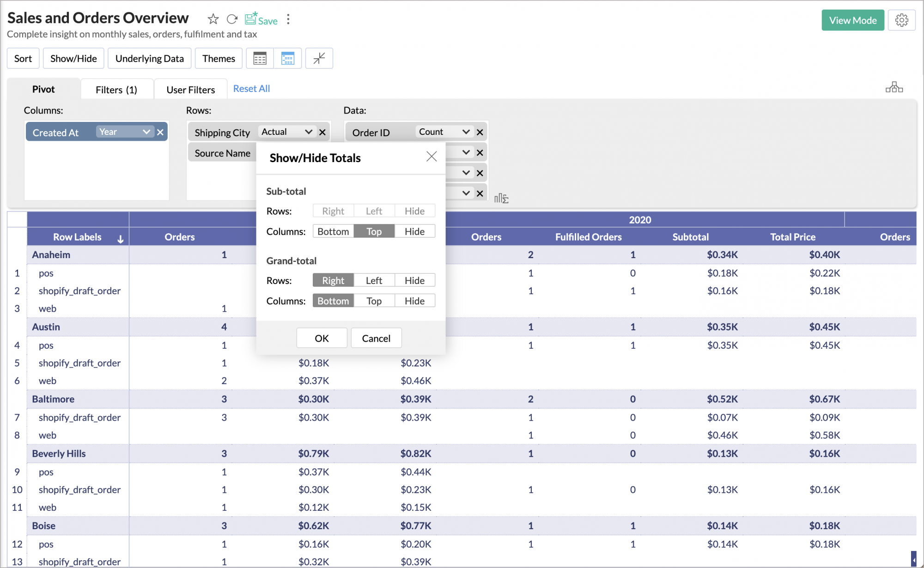Switch to the Filters (1) tab
Image resolution: width=924 pixels, height=568 pixels.
(x=116, y=90)
